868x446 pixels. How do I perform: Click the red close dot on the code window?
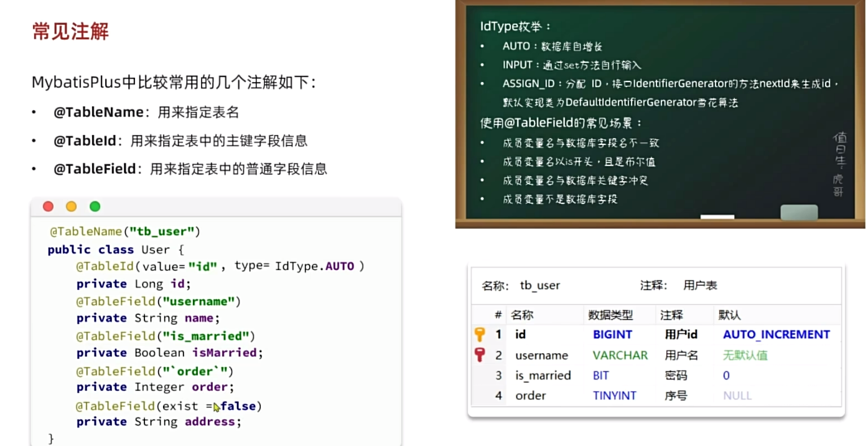pos(48,207)
